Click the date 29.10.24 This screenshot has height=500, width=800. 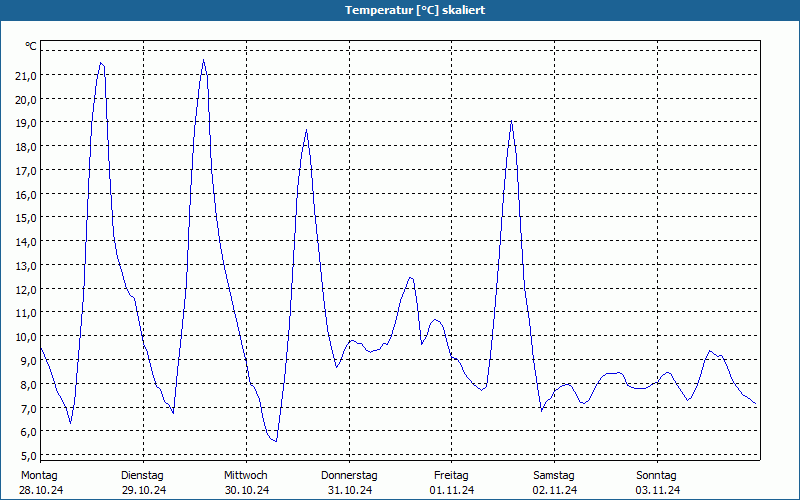point(144,490)
